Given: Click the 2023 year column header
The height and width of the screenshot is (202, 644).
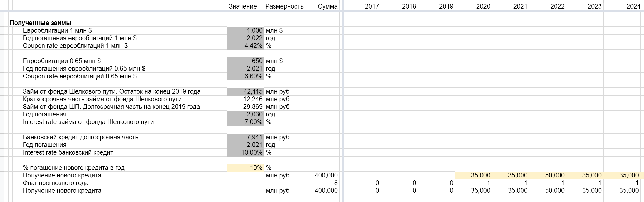Looking at the screenshot, I should (x=594, y=6).
